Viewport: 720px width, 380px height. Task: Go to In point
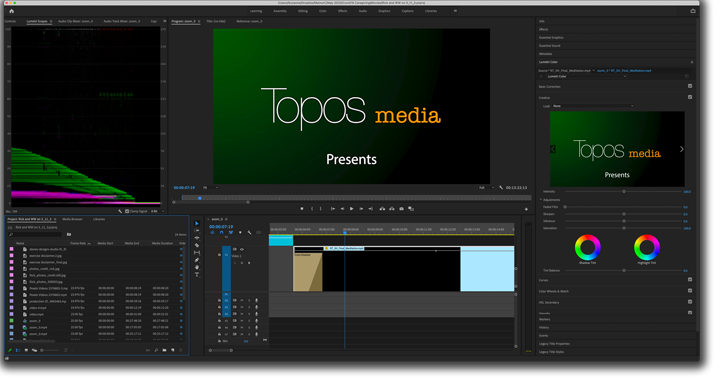point(332,209)
